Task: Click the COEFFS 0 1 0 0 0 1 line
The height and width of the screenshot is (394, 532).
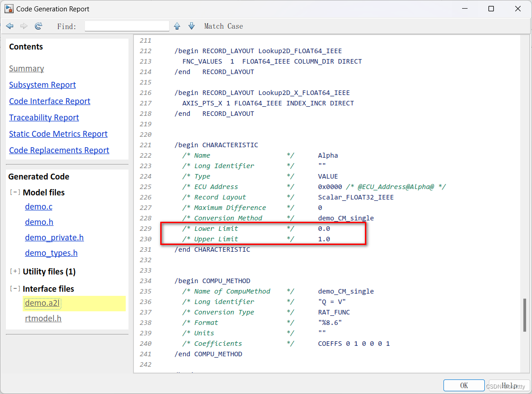Action: point(354,344)
